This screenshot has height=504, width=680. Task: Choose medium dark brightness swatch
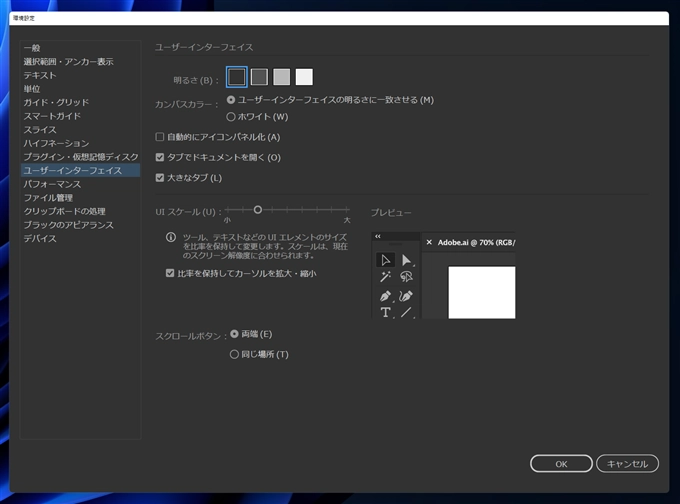tap(259, 77)
